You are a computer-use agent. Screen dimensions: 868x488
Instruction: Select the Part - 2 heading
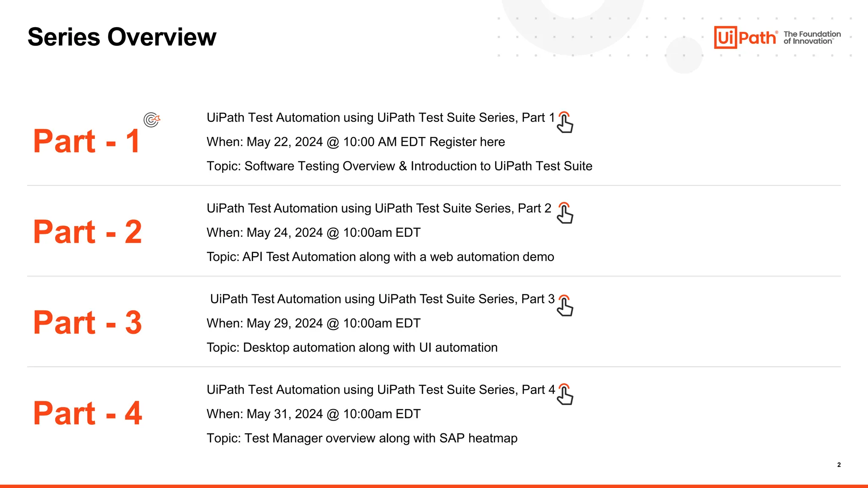[87, 232]
